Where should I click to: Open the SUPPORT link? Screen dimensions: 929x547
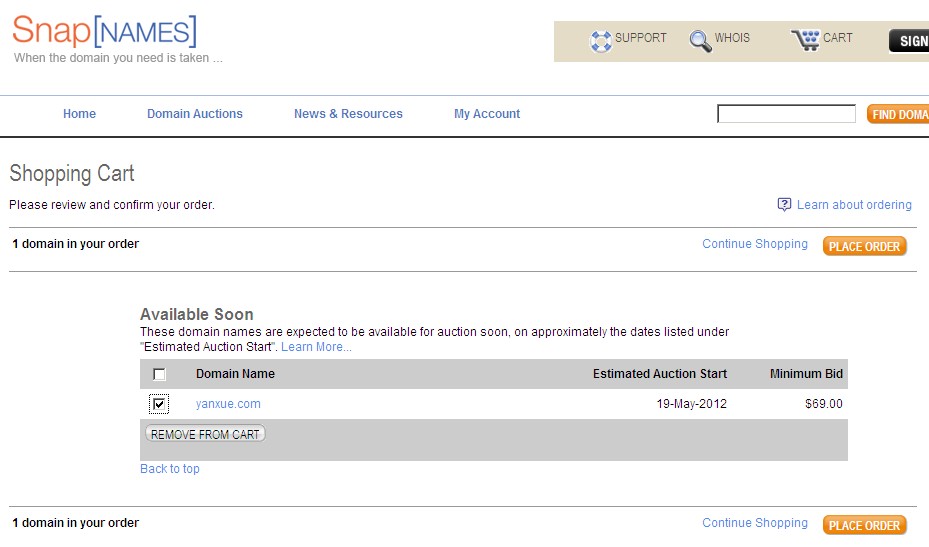click(x=640, y=38)
